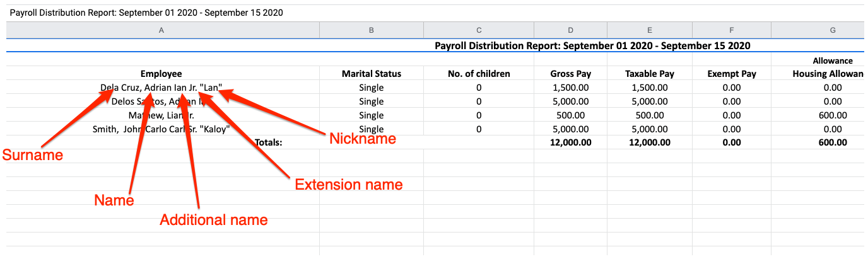Screen dimensions: 868x259
Task: Select column A header
Action: click(x=161, y=30)
